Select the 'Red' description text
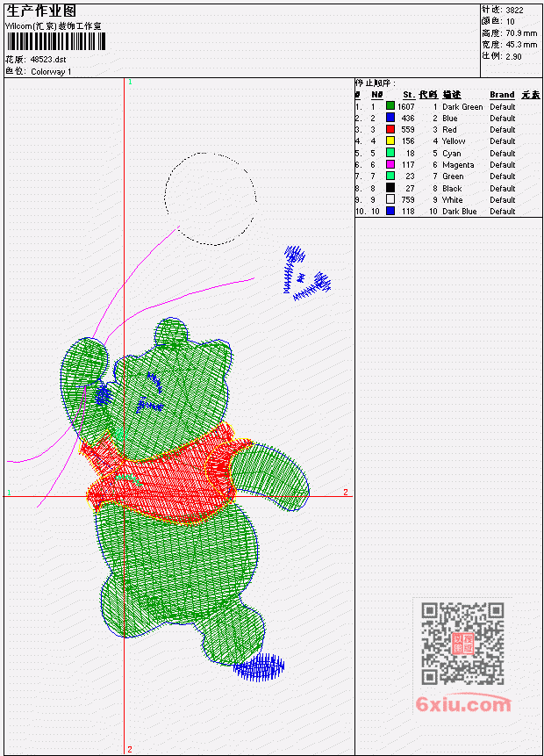544x756 pixels. point(449,130)
